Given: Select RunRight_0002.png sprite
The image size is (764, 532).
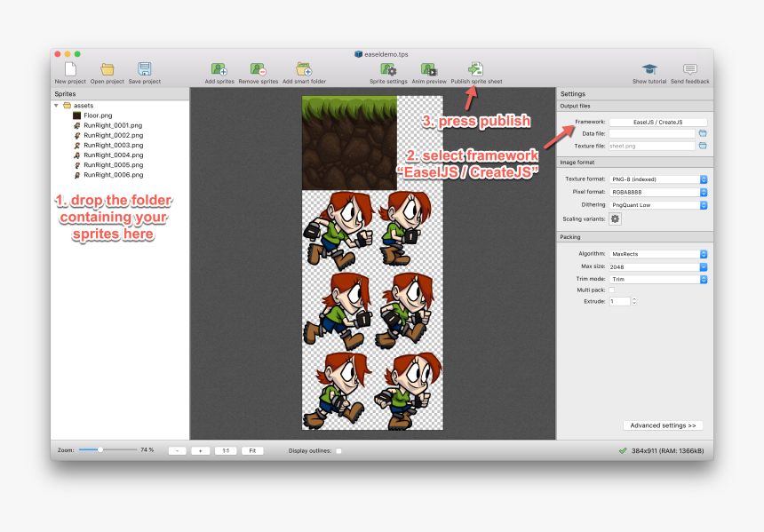Looking at the screenshot, I should pos(113,135).
